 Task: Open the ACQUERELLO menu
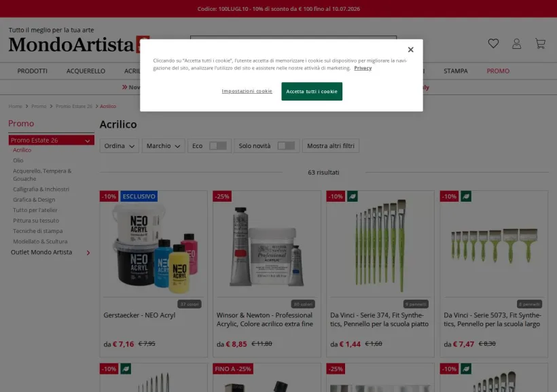tap(86, 71)
